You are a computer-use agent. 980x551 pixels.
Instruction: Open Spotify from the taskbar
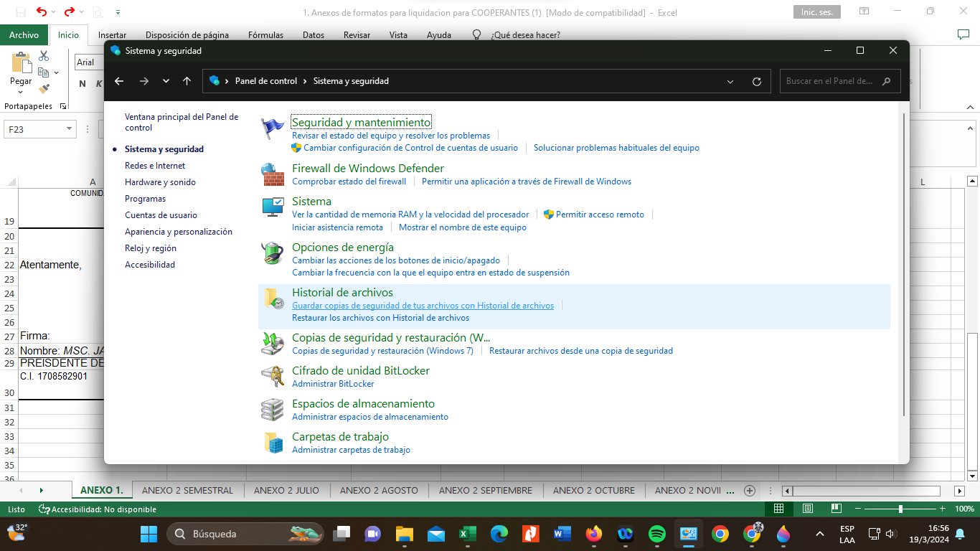point(656,534)
